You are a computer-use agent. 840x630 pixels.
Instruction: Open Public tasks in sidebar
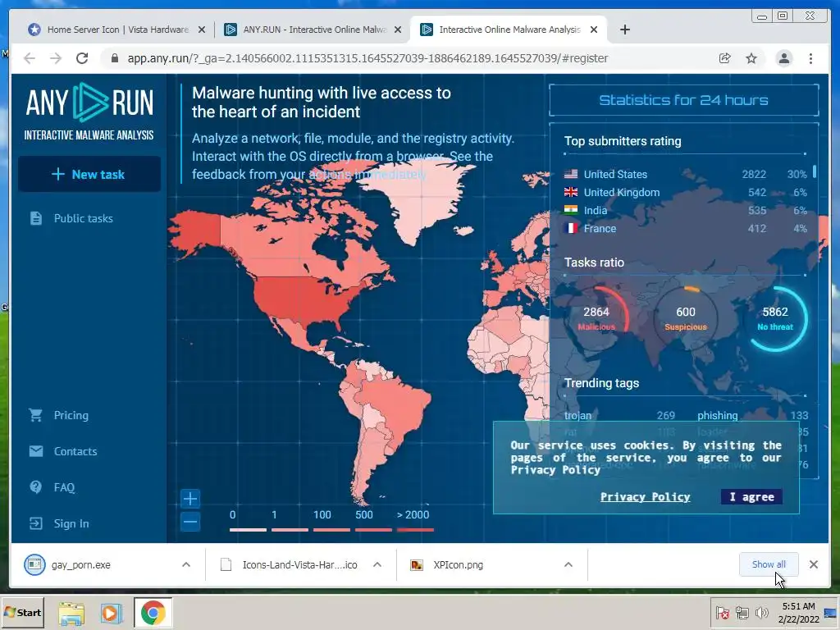pos(83,218)
